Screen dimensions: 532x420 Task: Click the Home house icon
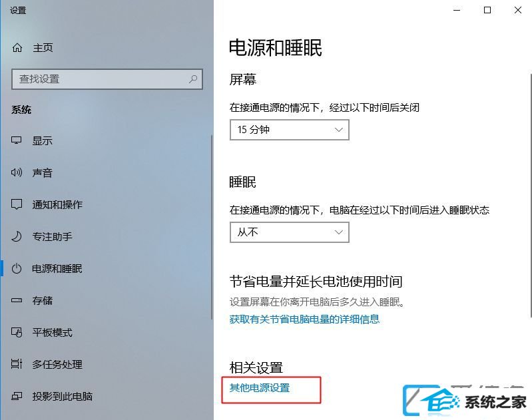17,48
